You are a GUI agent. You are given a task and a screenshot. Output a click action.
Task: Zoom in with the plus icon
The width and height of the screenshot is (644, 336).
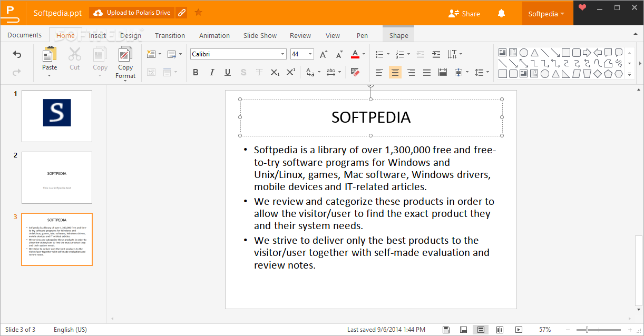pos(630,330)
